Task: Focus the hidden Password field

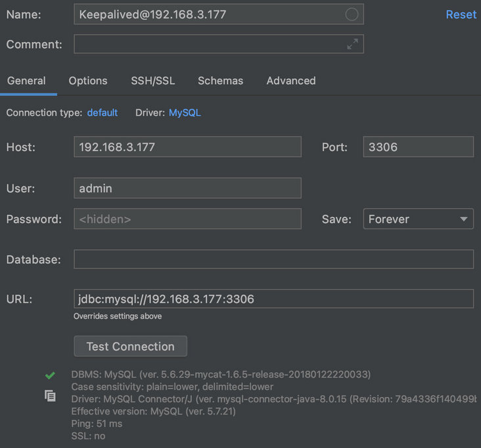Action: 187,219
